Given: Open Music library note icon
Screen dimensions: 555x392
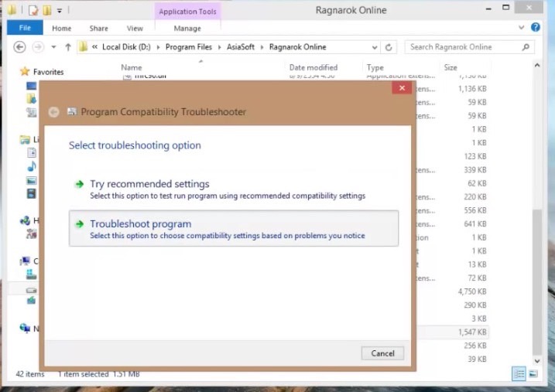Looking at the screenshot, I should pyautogui.click(x=32, y=166).
